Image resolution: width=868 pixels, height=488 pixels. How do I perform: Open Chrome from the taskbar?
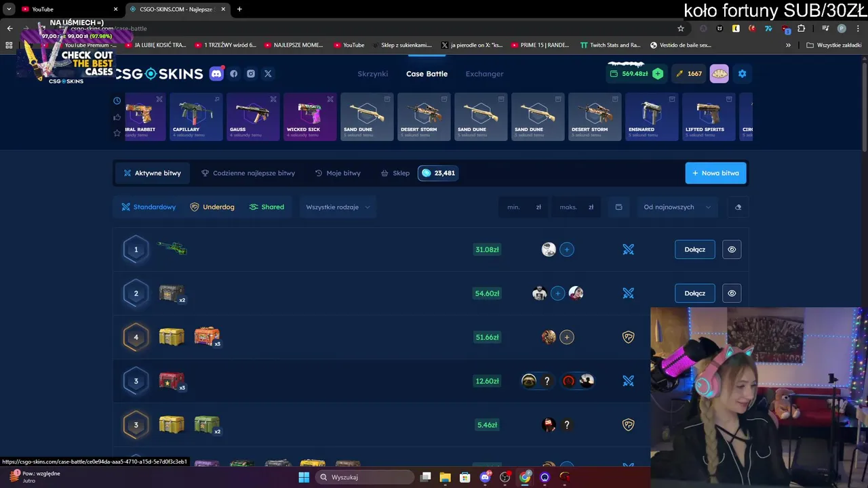(525, 477)
